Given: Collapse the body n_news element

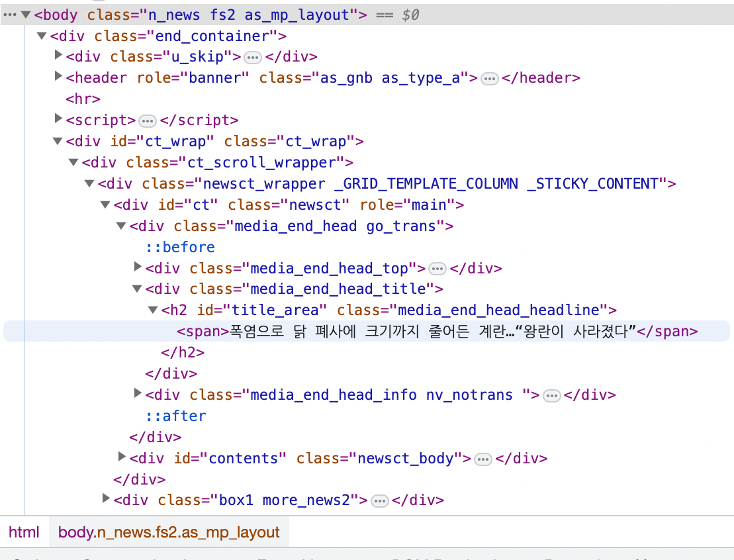Looking at the screenshot, I should [x=26, y=15].
